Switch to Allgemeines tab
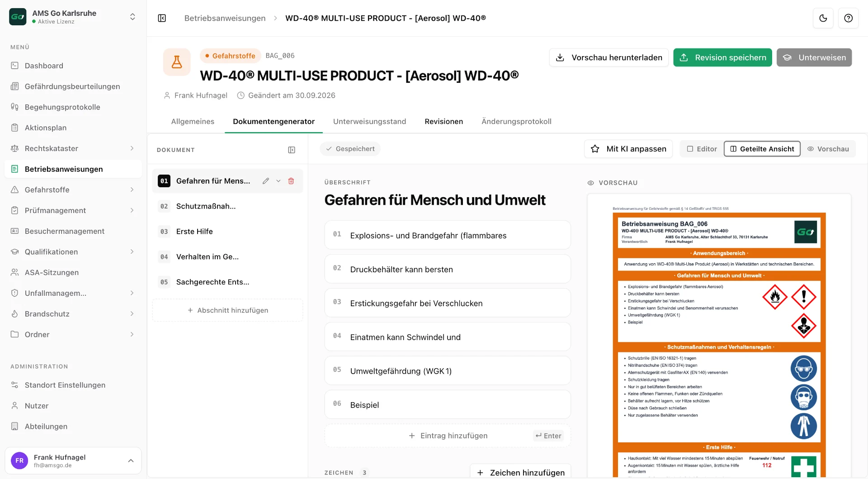 click(x=193, y=121)
